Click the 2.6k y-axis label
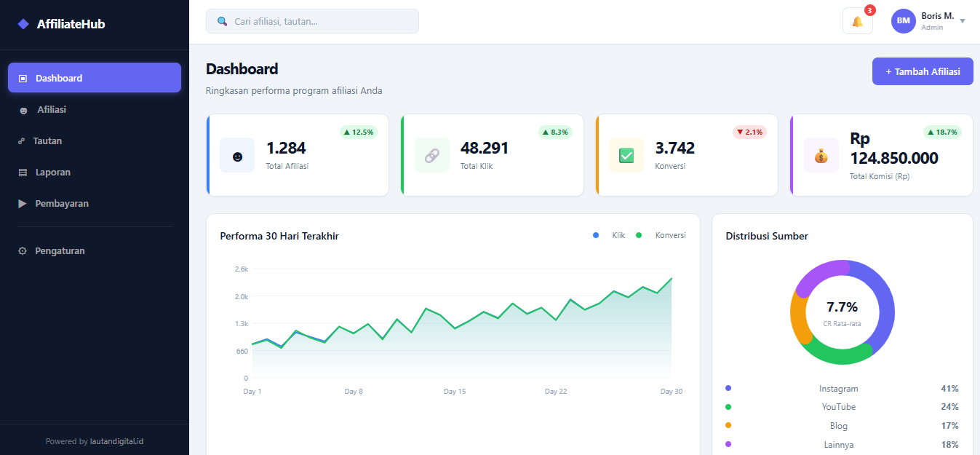Screen dimensions: 980x455 [x=242, y=269]
